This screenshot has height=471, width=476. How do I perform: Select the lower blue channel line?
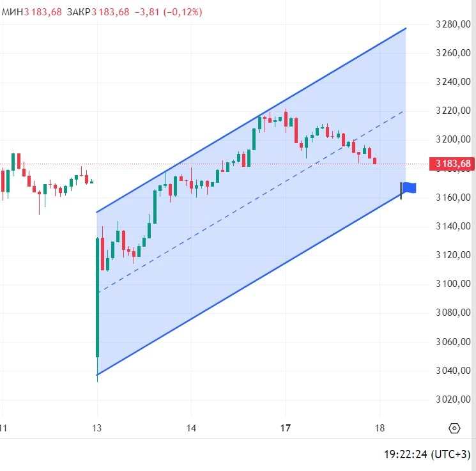click(249, 285)
